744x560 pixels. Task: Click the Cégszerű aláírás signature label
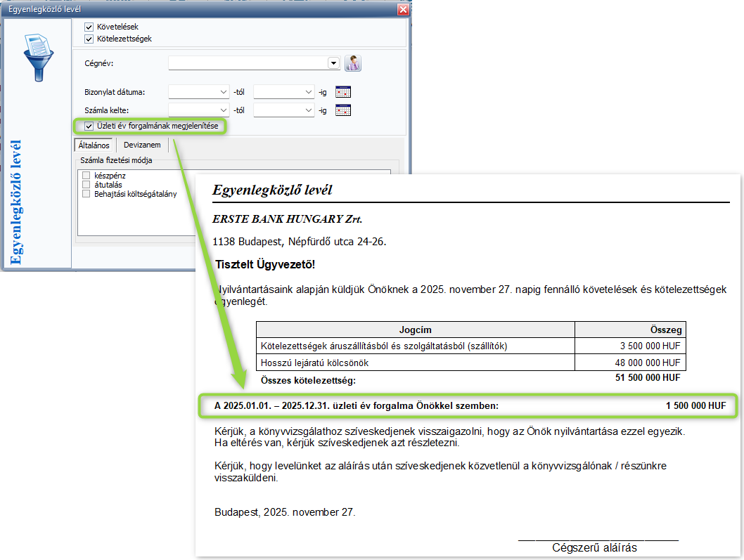[x=594, y=548]
